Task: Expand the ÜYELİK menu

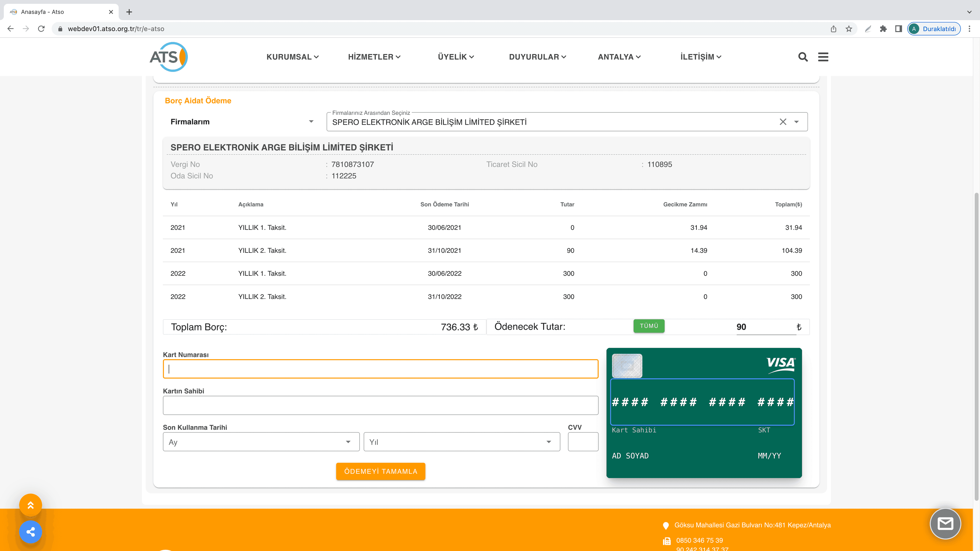Action: click(456, 57)
